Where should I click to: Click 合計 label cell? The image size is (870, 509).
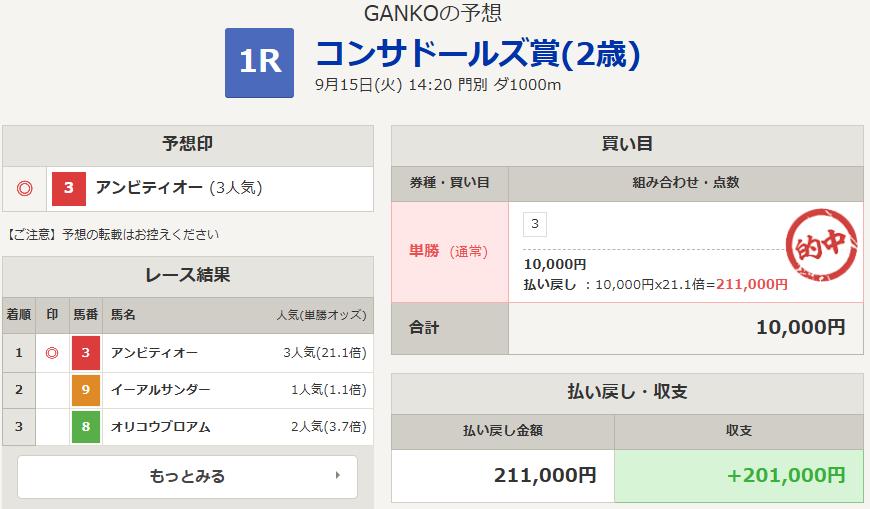click(x=450, y=328)
